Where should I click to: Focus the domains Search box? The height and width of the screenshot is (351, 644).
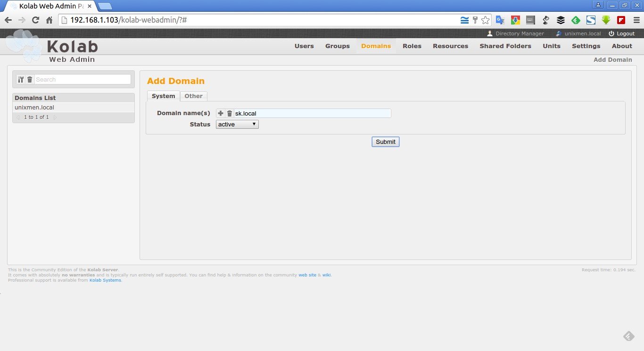tap(83, 80)
